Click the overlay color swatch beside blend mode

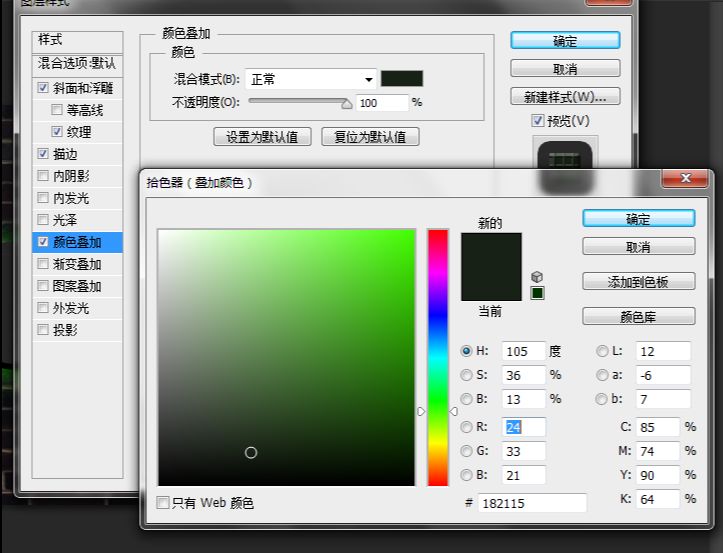(x=402, y=79)
